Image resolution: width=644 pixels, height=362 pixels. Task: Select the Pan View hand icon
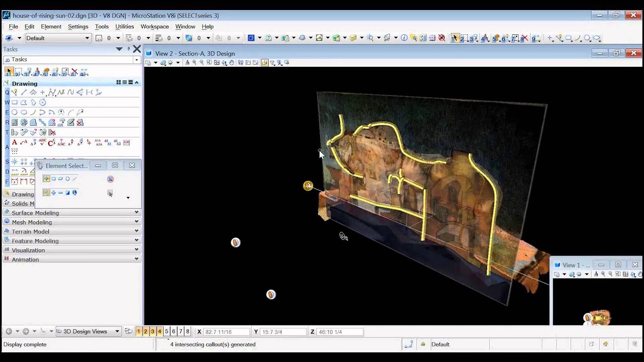coord(231,63)
